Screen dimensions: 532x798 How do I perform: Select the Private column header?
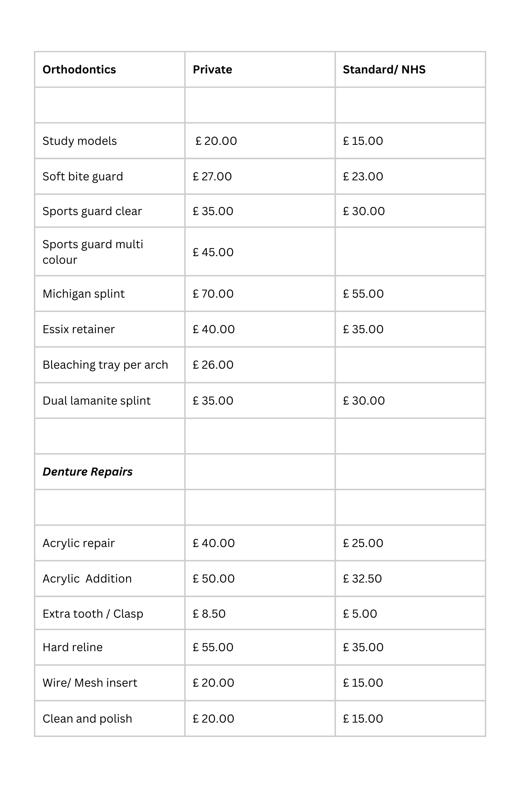pyautogui.click(x=212, y=69)
